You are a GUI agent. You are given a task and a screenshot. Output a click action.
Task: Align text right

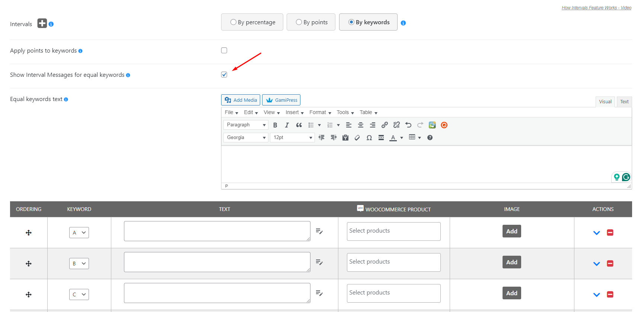pos(373,125)
